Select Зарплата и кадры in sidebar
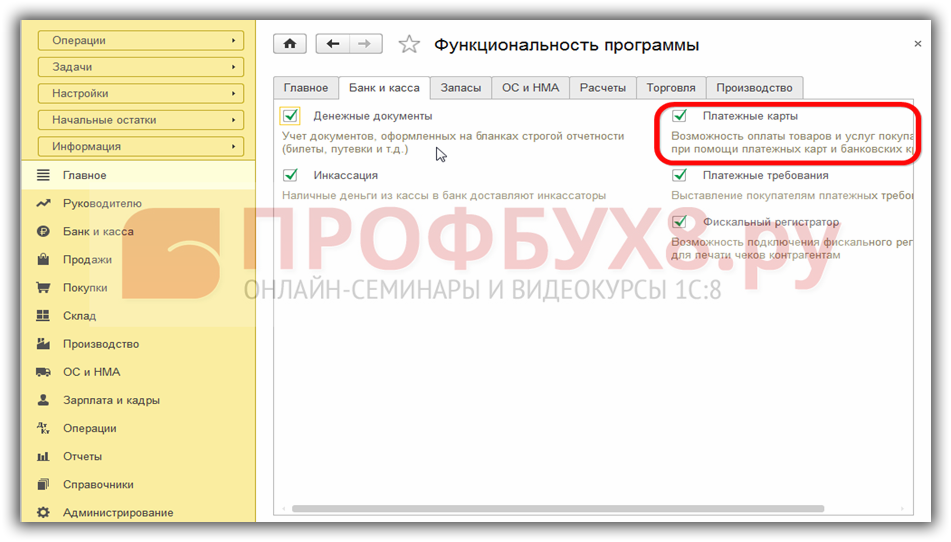Image resolution: width=951 pixels, height=542 pixels. 110,401
